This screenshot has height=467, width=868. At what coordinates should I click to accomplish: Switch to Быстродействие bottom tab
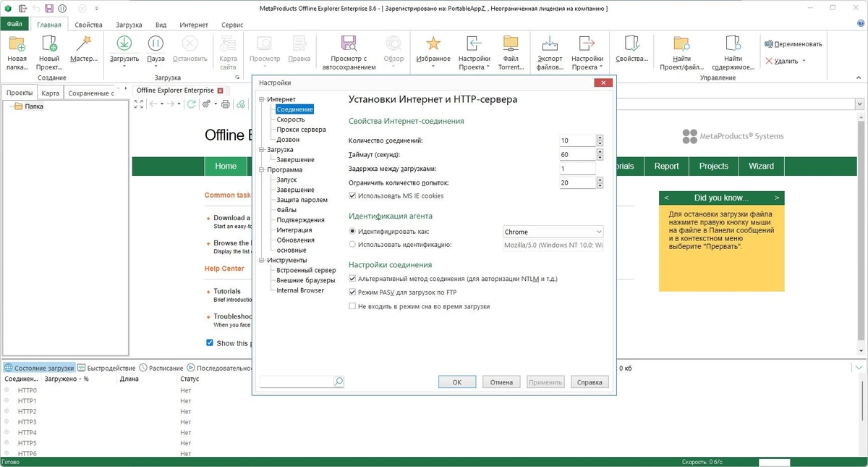106,368
